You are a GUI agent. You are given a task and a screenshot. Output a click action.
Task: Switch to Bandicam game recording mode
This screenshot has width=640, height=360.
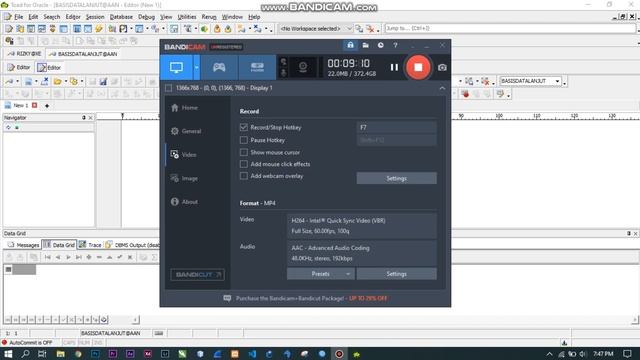point(219,67)
